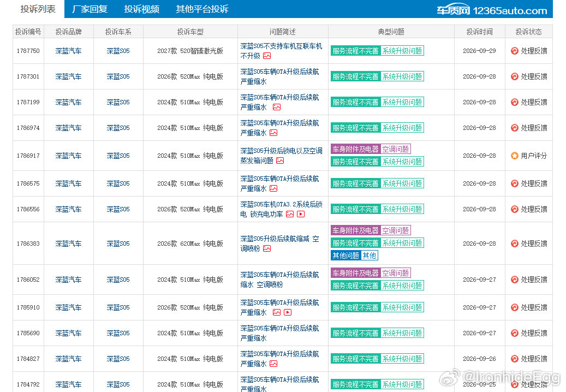
Task: Show the attached picture for complaint 1786575
Action: 273,188
